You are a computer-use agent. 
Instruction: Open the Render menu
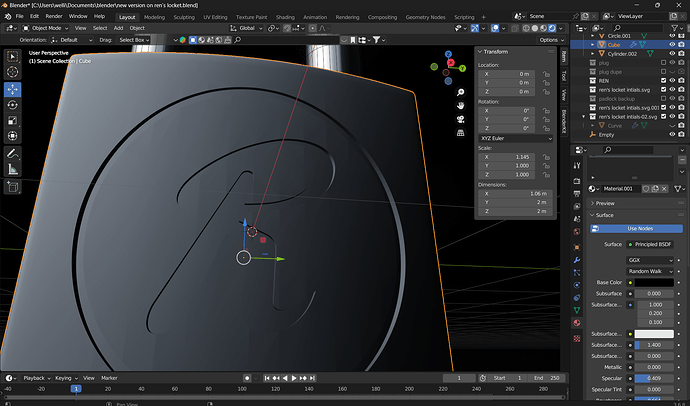54,16
